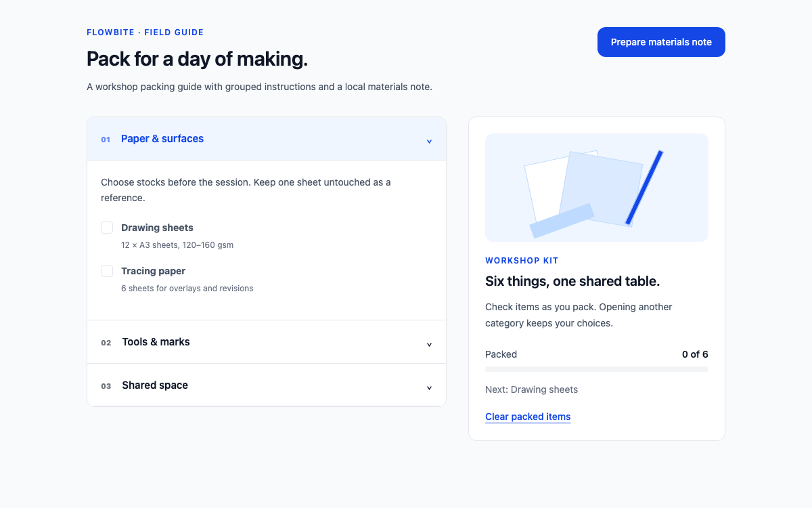
Task: Expand Tools & marks with its chevron arrow
Action: point(429,344)
